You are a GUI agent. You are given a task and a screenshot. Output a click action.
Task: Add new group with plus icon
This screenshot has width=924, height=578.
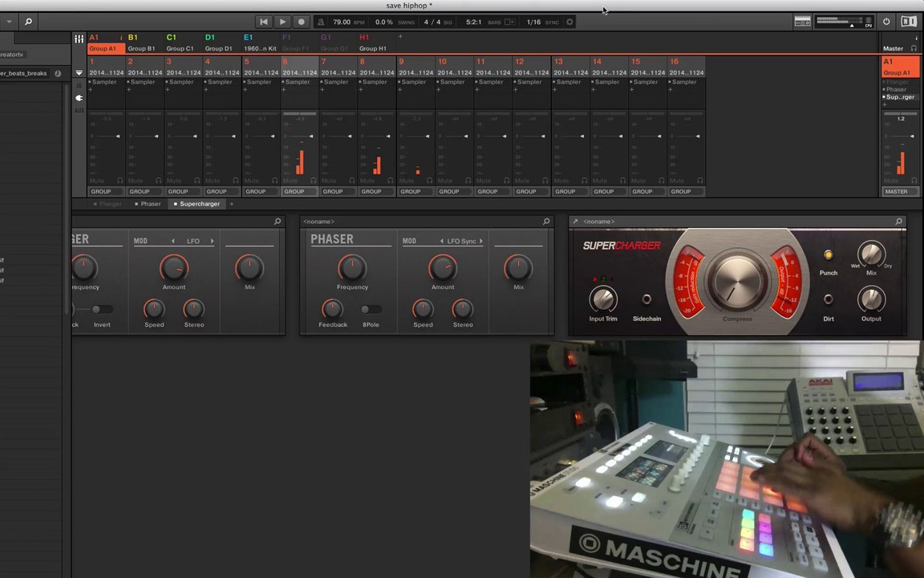click(x=400, y=37)
